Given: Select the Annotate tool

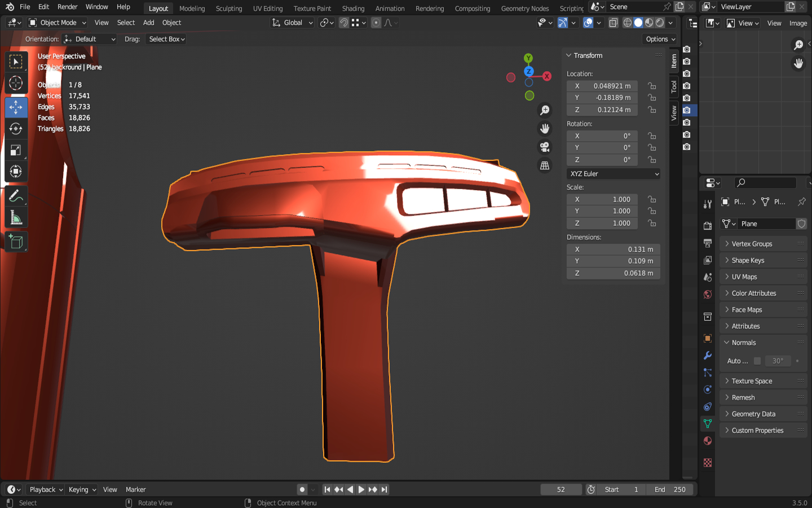Looking at the screenshot, I should point(16,196).
